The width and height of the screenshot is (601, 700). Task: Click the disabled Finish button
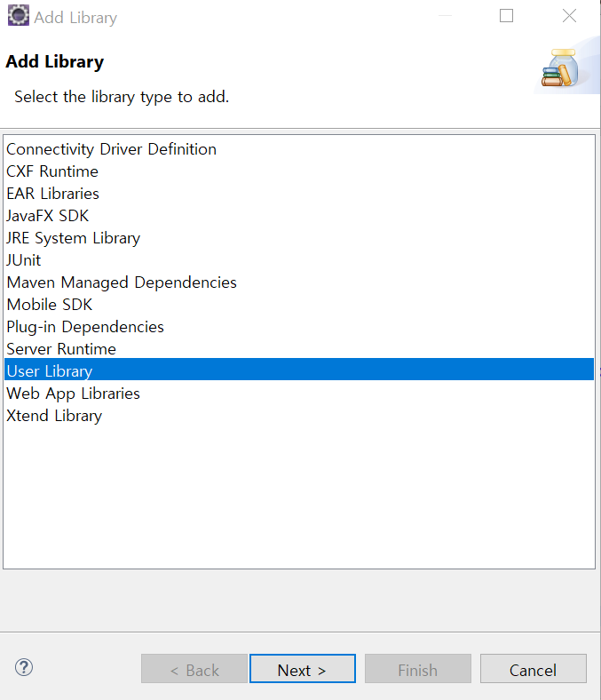coord(417,668)
